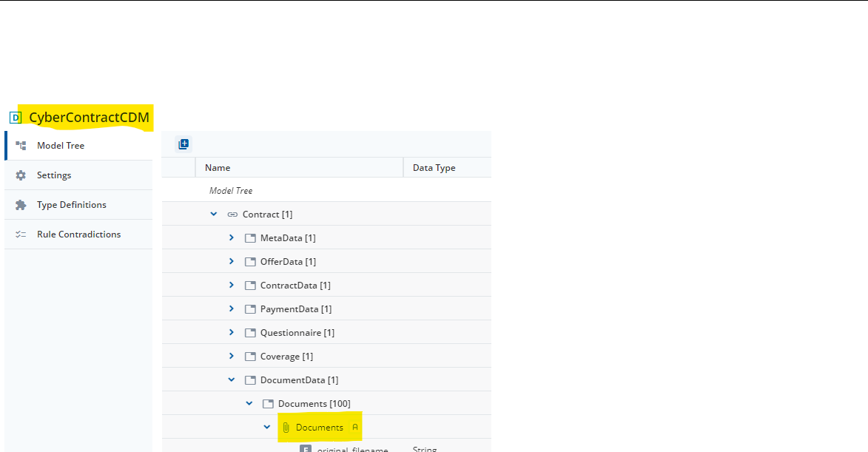Click the add node icon in toolbar
The image size is (868, 452).
point(184,144)
